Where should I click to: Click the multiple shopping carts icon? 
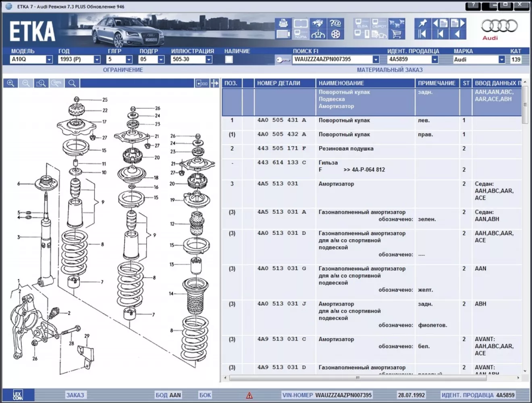pos(397,23)
